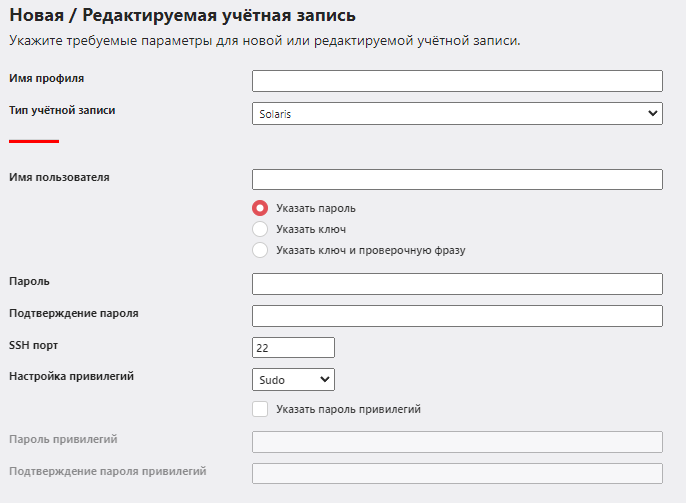Select the 'Указать пароль' radio button

[260, 208]
